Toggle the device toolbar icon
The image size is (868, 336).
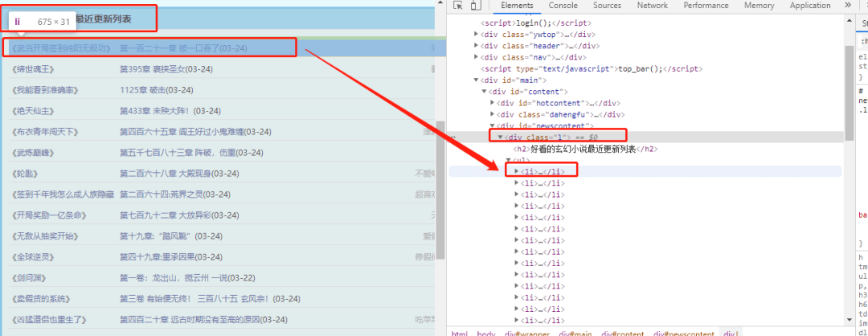(x=476, y=6)
